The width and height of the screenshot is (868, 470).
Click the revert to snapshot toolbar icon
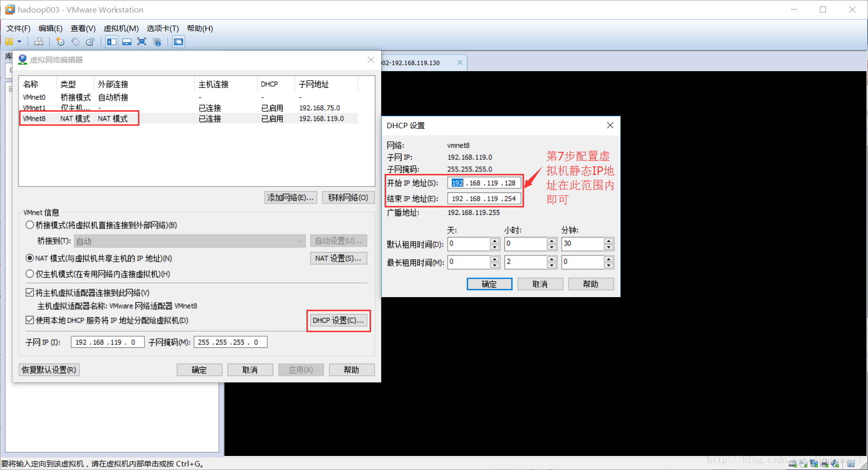click(x=75, y=42)
